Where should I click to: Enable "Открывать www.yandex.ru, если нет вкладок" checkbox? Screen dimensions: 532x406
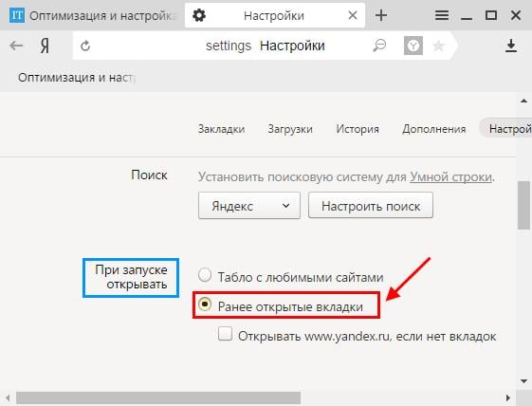[x=226, y=334]
